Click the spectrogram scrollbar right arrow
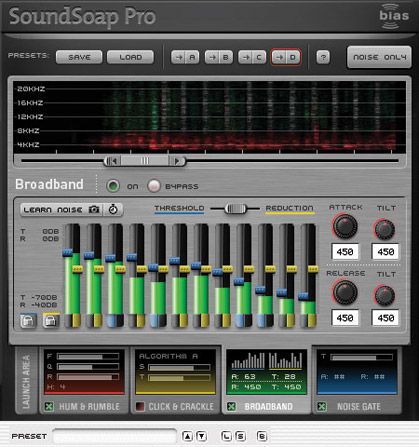The width and height of the screenshot is (419, 447). [177, 161]
